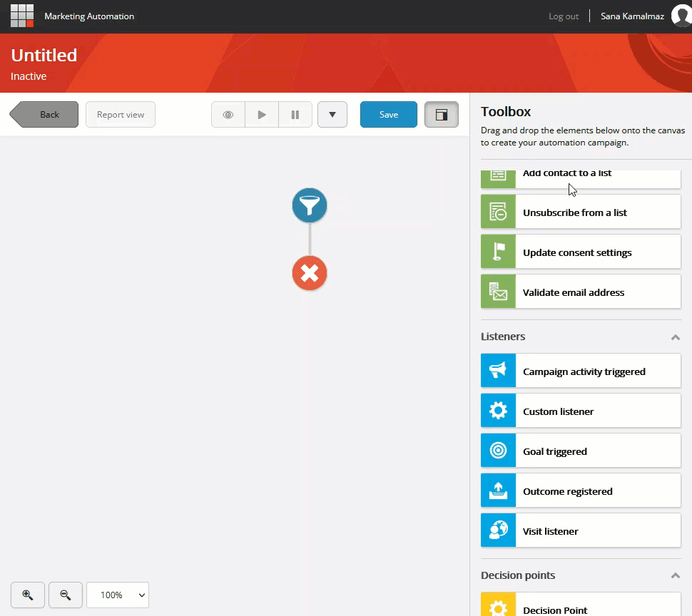Screen dimensions: 692x616
Task: Activate campaign with play button
Action: pyautogui.click(x=262, y=115)
